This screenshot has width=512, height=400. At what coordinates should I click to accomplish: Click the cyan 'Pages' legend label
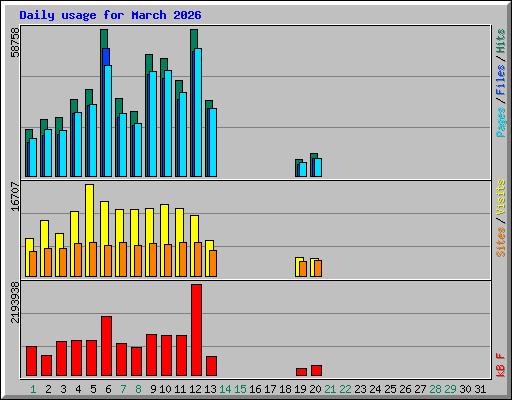click(500, 122)
